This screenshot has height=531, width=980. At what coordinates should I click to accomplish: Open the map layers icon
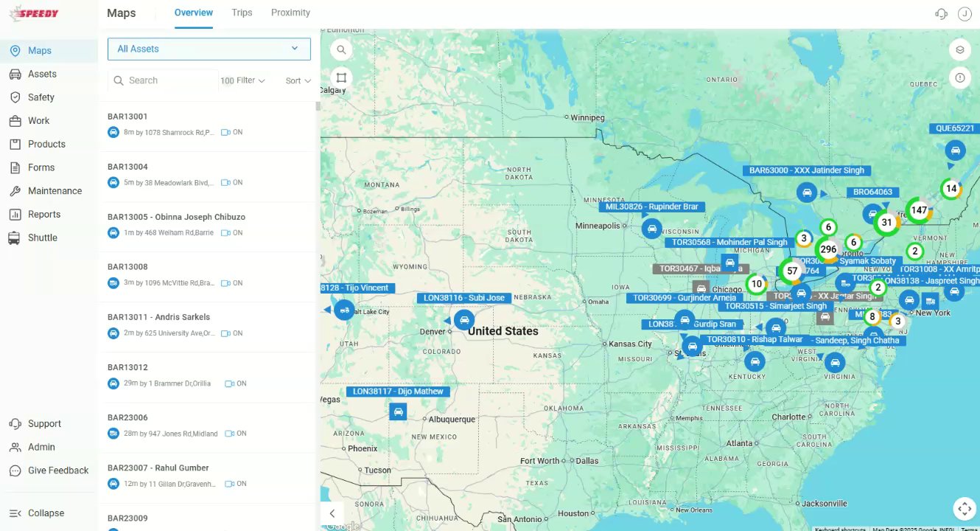coord(960,50)
